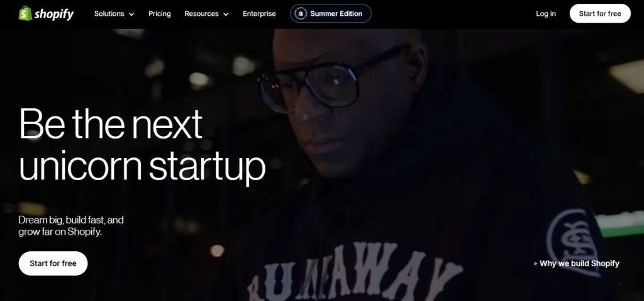Viewport: 644px width, 301px height.
Task: Click the Be the next unicorn startup heading
Action: pyautogui.click(x=142, y=145)
